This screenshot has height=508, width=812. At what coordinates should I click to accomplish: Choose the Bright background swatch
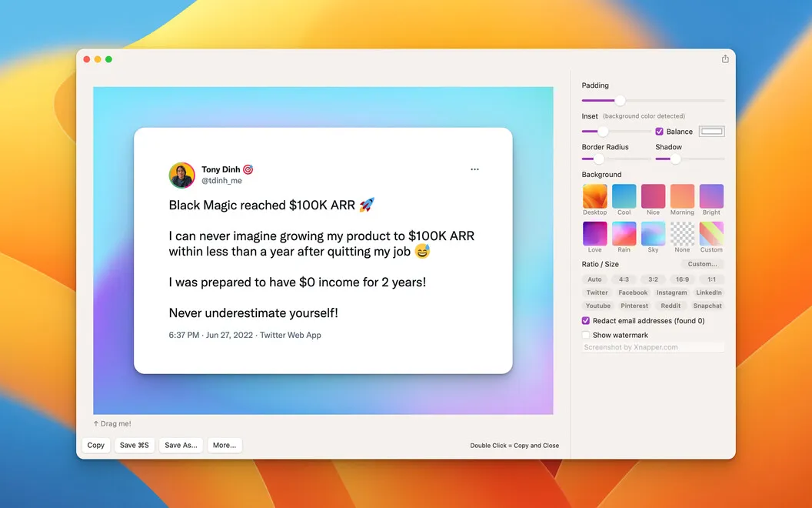click(711, 196)
